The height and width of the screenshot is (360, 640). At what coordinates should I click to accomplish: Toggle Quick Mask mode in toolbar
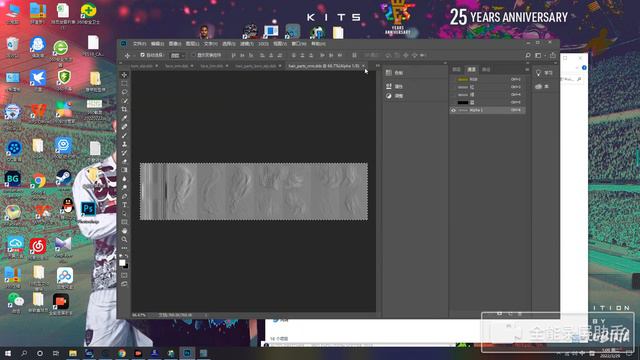pyautogui.click(x=124, y=275)
